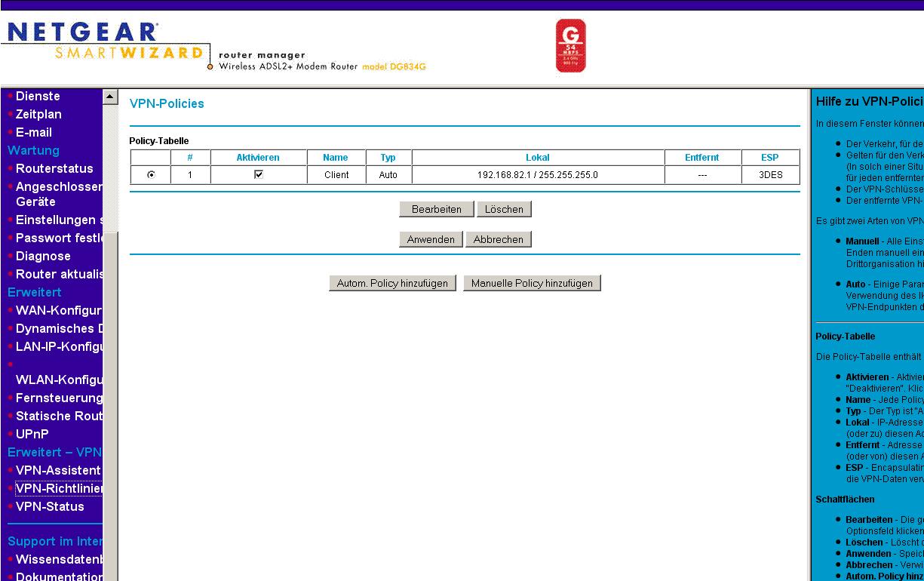Click the Name column header
The height and width of the screenshot is (581, 924).
[x=336, y=158]
